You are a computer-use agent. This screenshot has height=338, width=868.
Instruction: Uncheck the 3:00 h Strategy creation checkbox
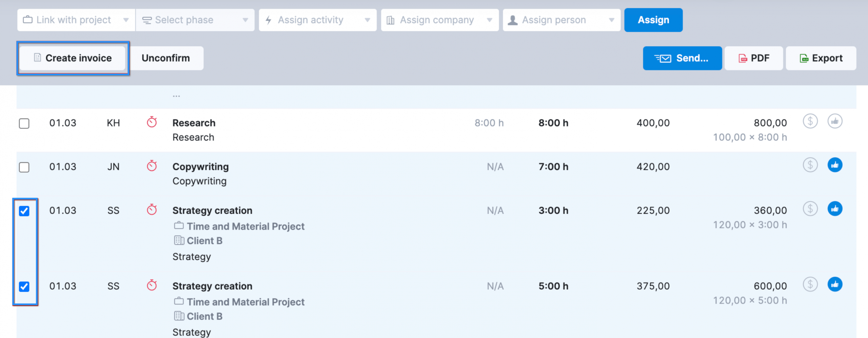click(x=24, y=211)
